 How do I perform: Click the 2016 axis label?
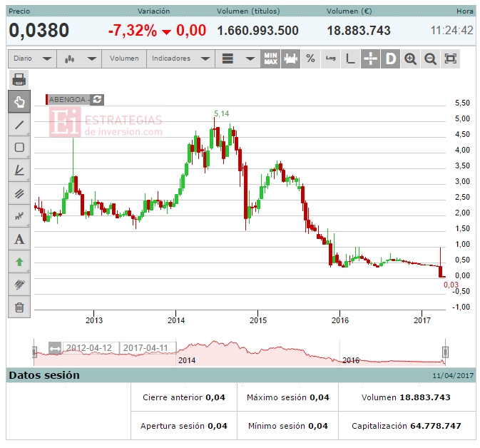coord(340,320)
